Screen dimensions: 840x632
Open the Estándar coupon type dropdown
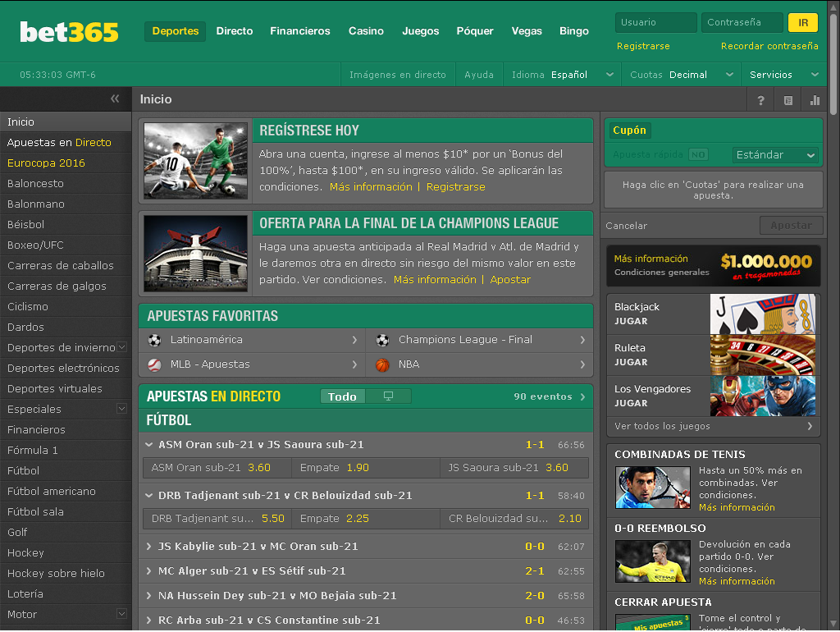775,155
